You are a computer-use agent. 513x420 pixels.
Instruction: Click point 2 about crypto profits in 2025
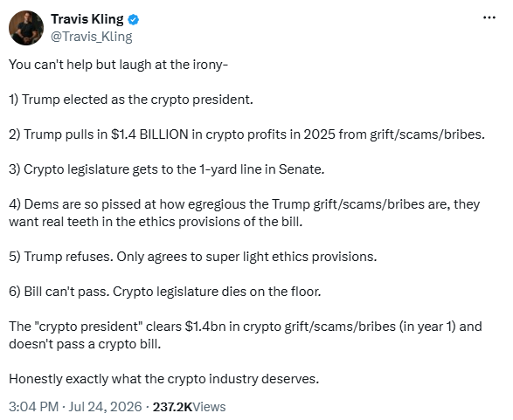coord(247,134)
